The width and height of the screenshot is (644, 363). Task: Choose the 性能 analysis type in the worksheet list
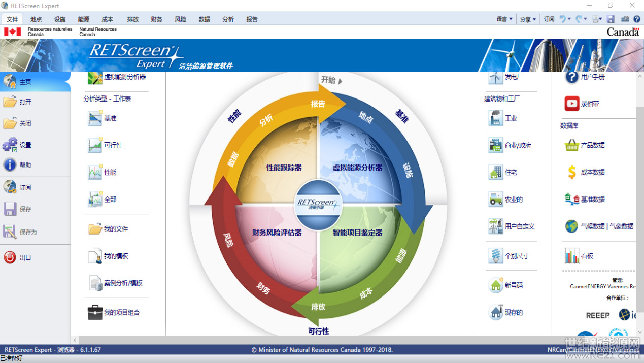click(102, 173)
